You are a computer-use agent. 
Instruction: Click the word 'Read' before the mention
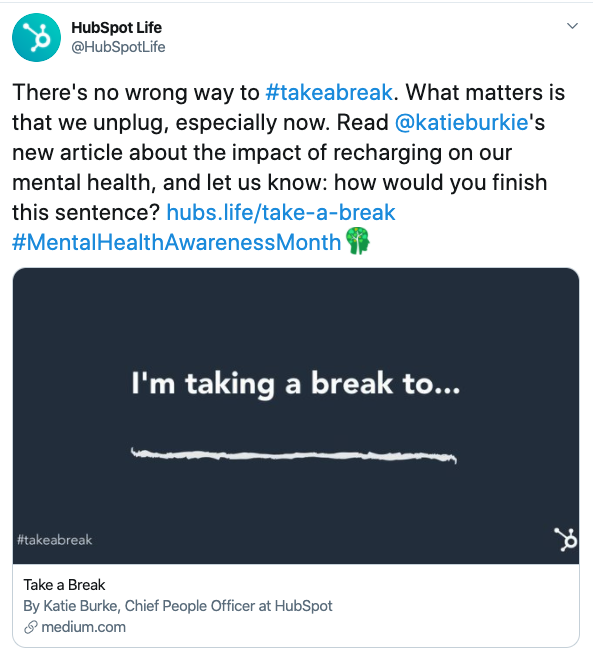tap(362, 123)
